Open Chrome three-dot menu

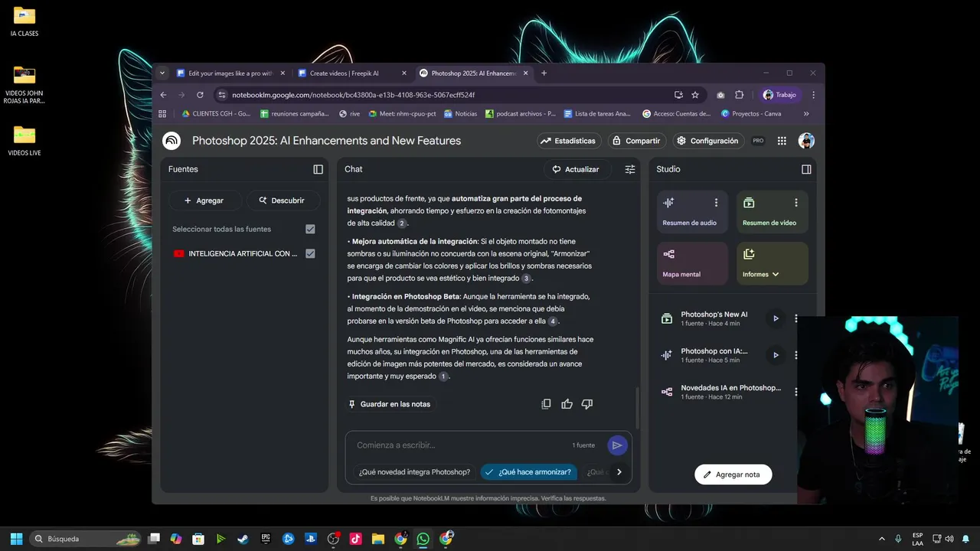point(813,95)
